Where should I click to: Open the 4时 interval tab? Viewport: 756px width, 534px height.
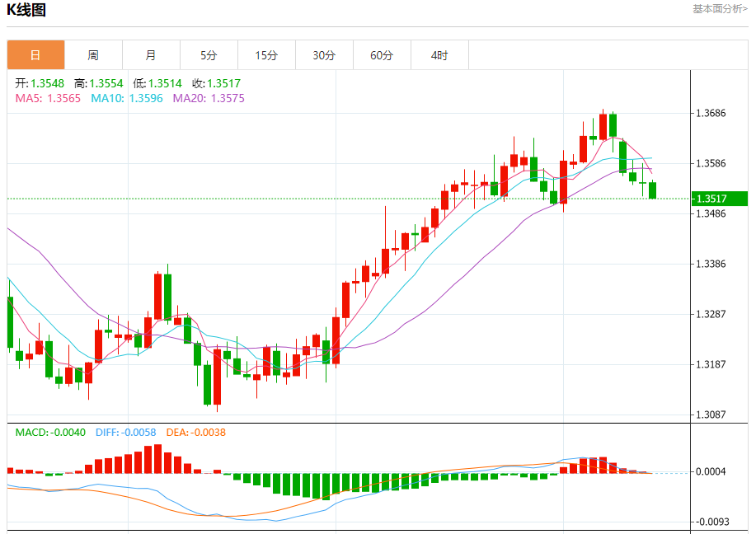[x=439, y=55]
